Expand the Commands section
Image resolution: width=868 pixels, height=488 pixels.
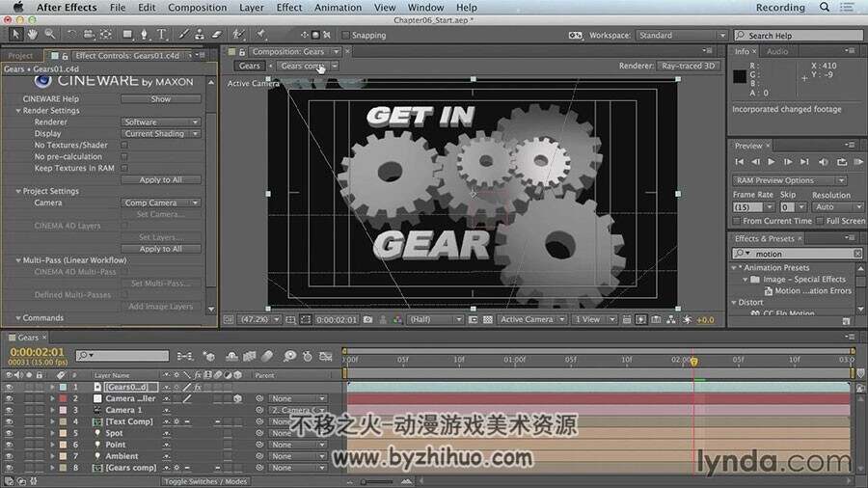(x=18, y=318)
